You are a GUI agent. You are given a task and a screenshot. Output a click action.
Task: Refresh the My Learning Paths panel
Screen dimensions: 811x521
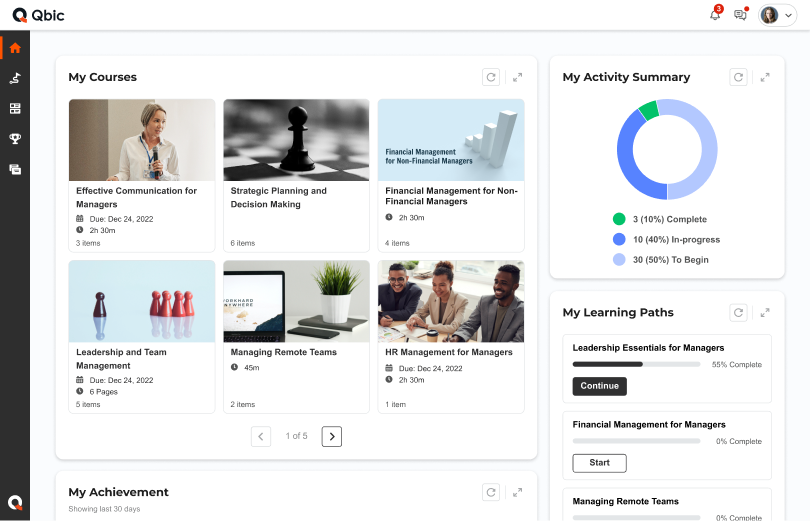pos(738,312)
